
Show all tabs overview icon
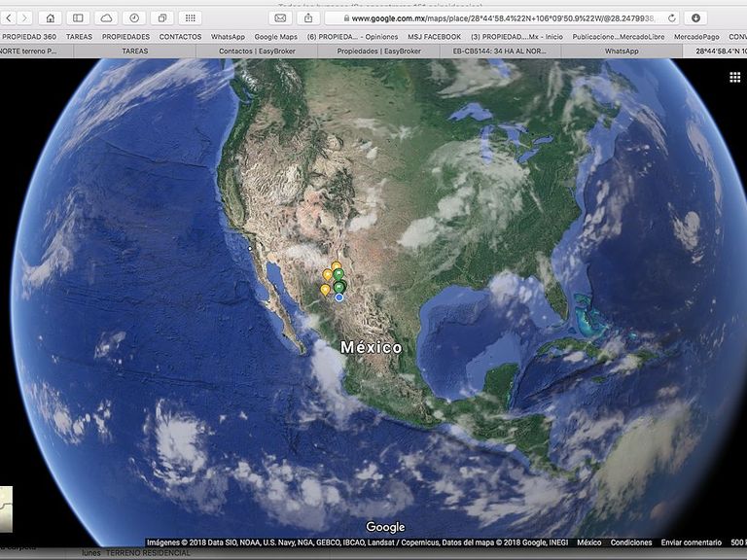coord(162,18)
